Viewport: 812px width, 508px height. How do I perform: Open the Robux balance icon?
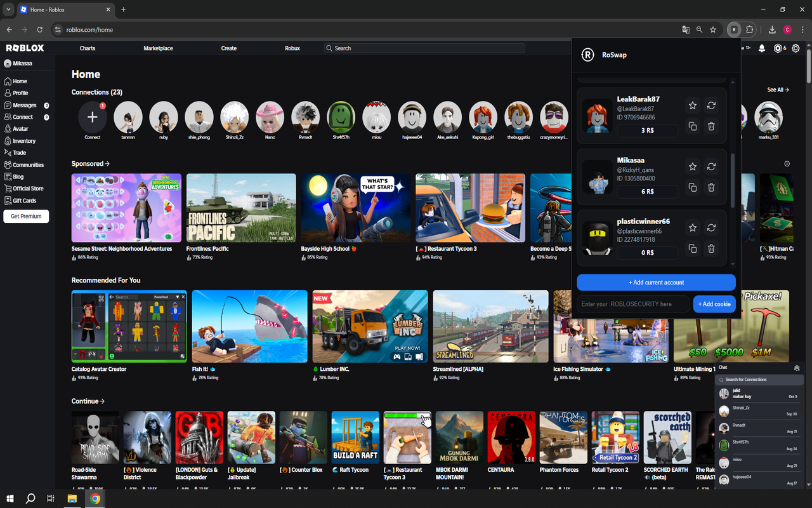pyautogui.click(x=778, y=48)
